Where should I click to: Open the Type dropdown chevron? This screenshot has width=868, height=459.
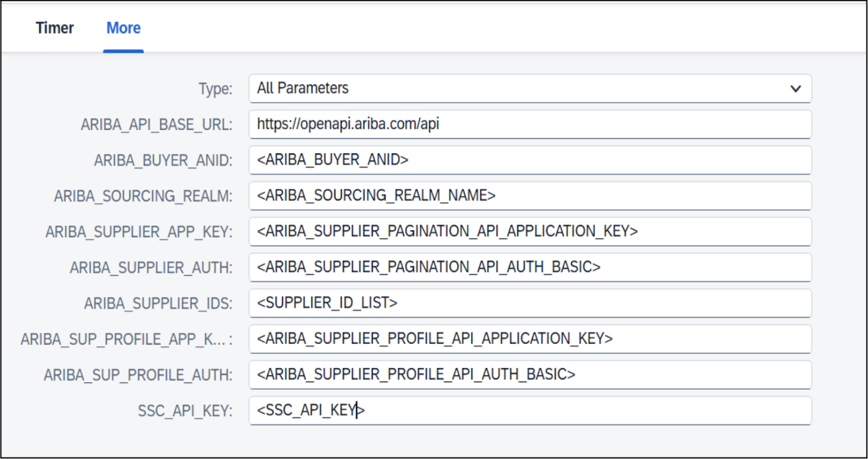tap(795, 89)
